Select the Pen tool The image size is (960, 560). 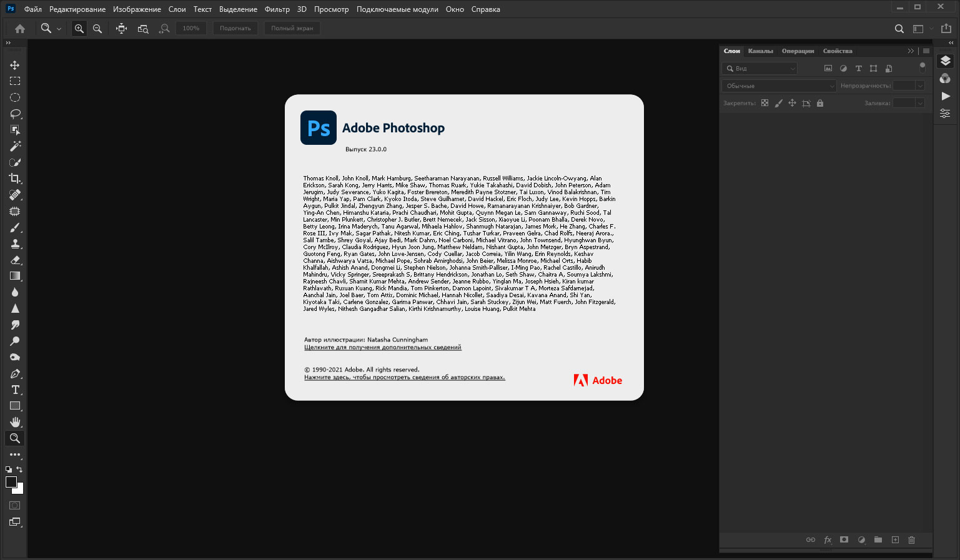(x=15, y=373)
